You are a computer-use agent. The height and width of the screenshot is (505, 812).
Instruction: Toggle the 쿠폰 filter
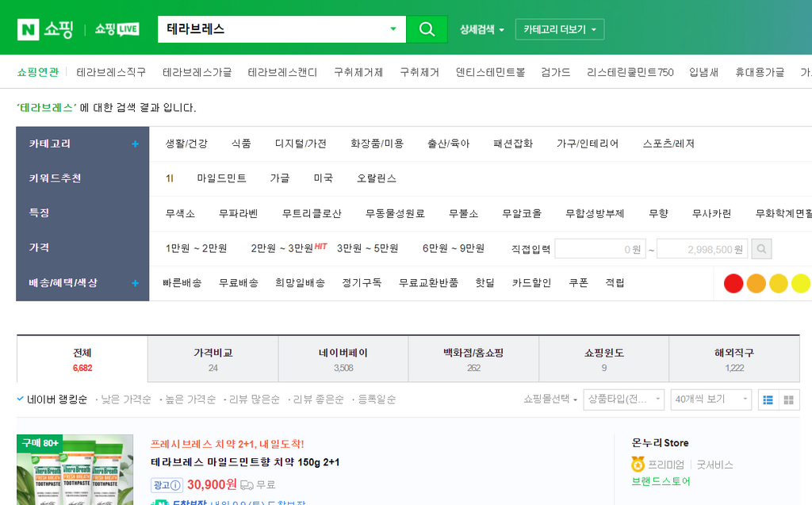click(x=578, y=283)
